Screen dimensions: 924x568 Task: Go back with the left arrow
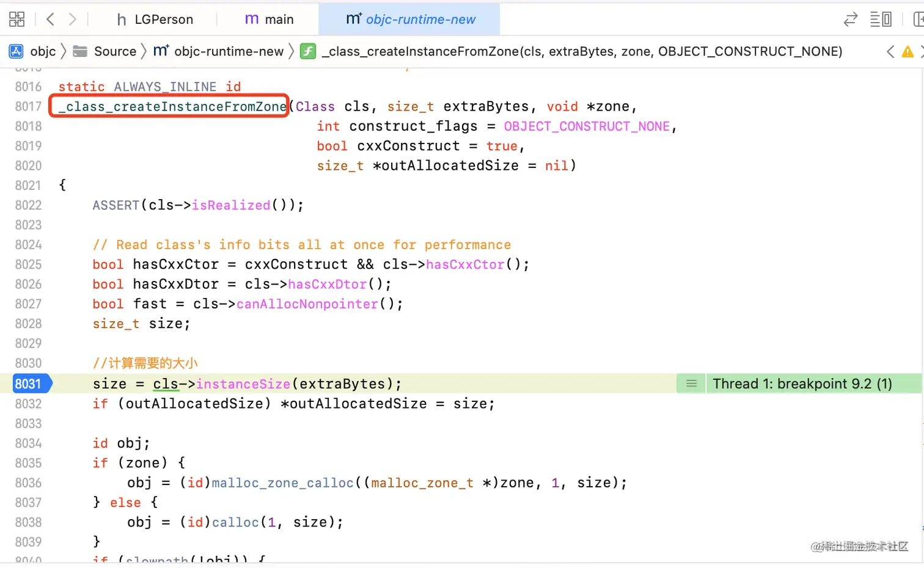(x=51, y=20)
